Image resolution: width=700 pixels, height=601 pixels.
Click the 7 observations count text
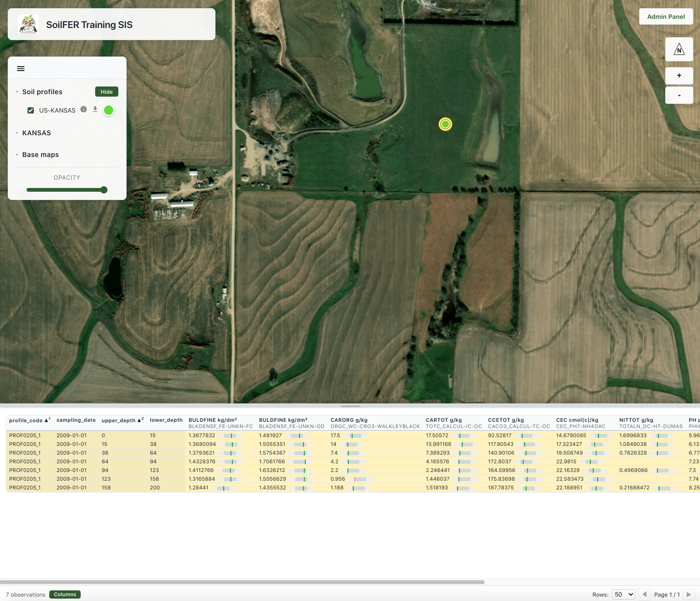tap(26, 594)
